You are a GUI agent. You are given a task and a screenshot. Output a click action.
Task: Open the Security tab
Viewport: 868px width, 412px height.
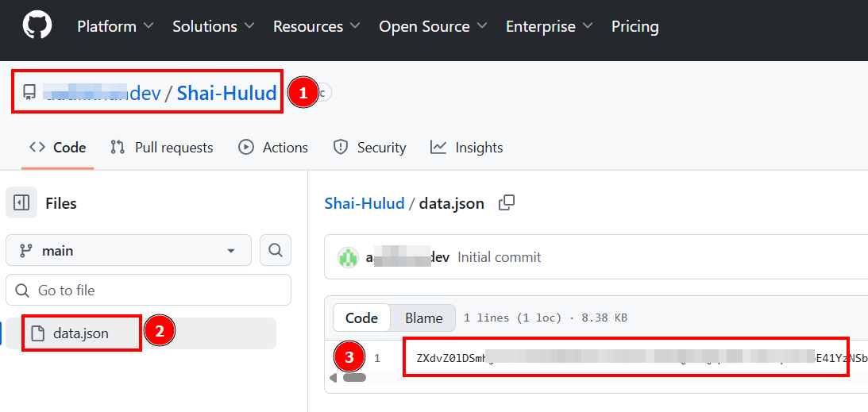369,148
